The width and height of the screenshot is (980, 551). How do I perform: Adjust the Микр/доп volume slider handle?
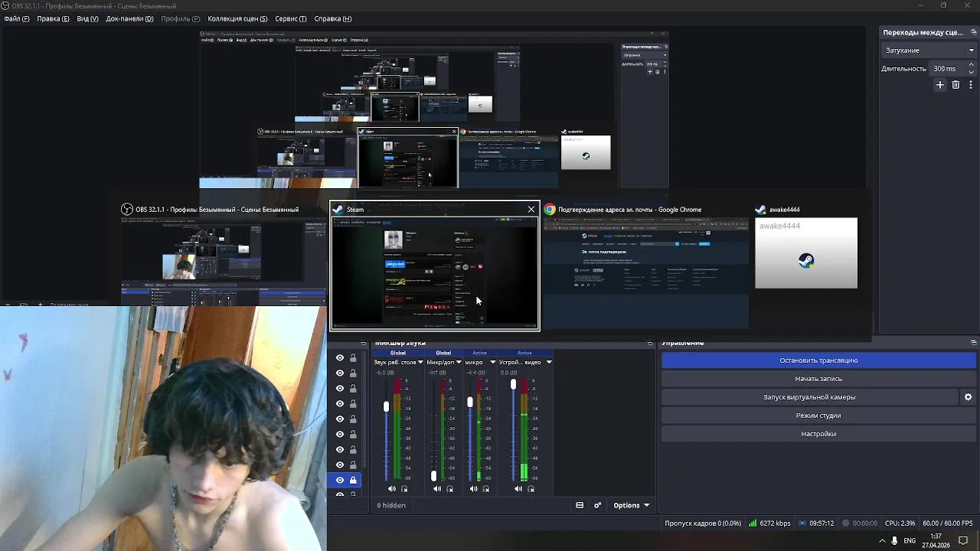tap(433, 476)
